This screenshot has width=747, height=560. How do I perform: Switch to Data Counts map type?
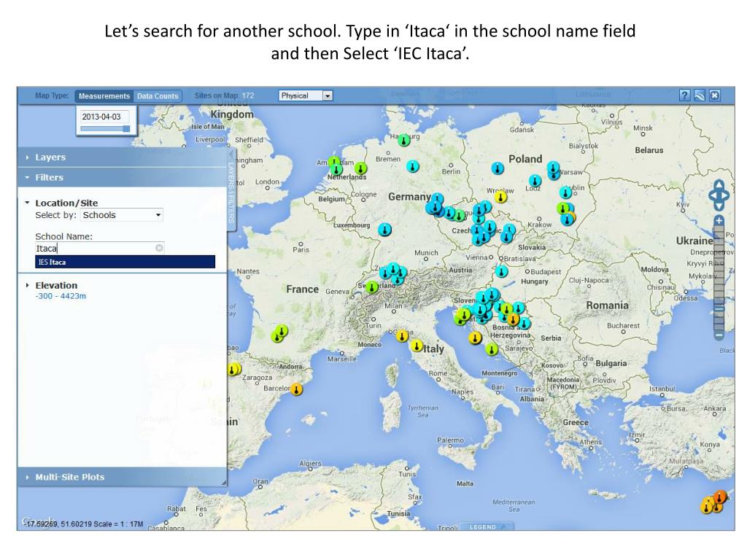(x=158, y=96)
